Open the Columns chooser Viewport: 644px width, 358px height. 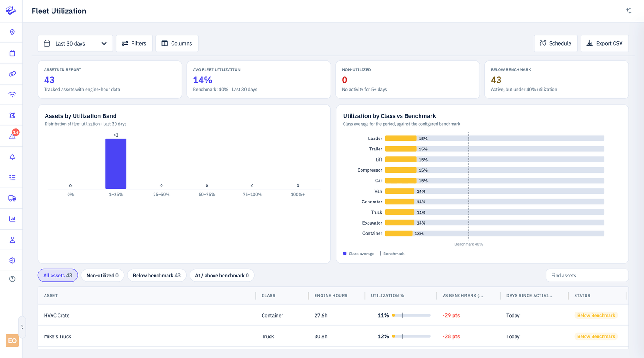177,43
